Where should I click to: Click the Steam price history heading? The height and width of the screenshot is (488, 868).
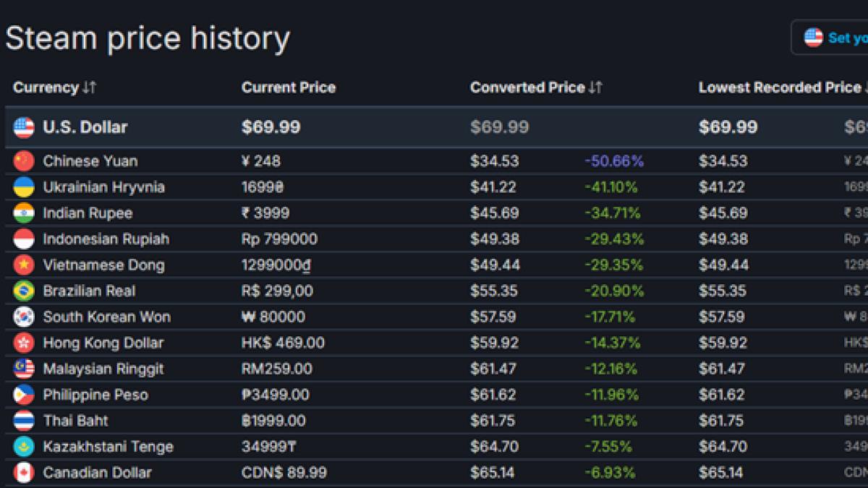click(148, 38)
